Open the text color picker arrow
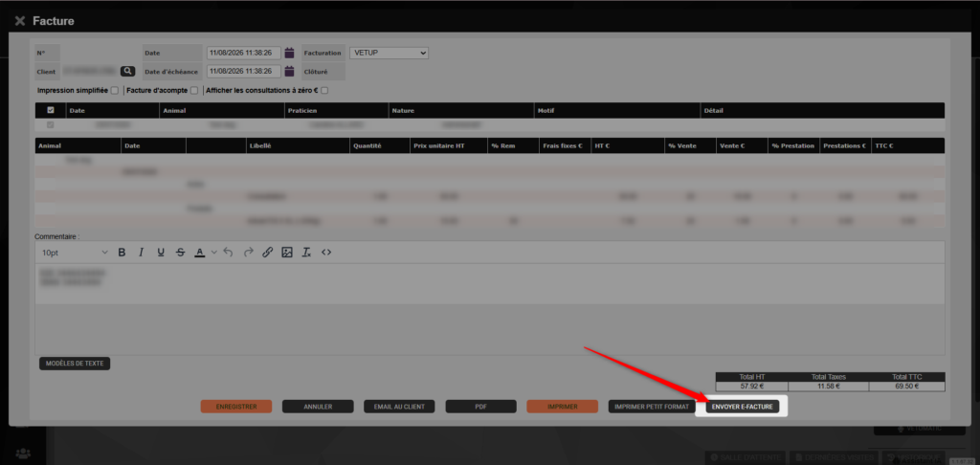The height and width of the screenshot is (465, 980). point(214,253)
